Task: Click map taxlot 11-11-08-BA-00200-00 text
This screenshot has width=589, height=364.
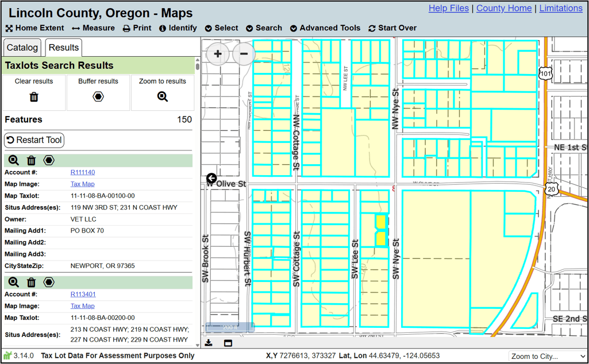Action: [102, 317]
